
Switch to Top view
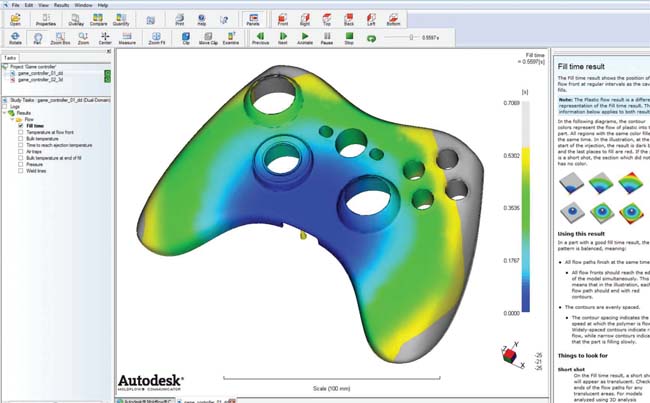[327, 19]
